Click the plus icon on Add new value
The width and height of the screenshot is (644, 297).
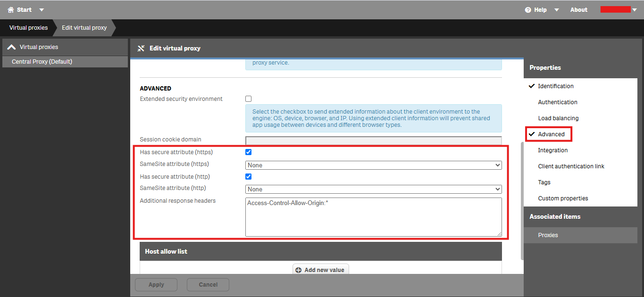pyautogui.click(x=299, y=270)
